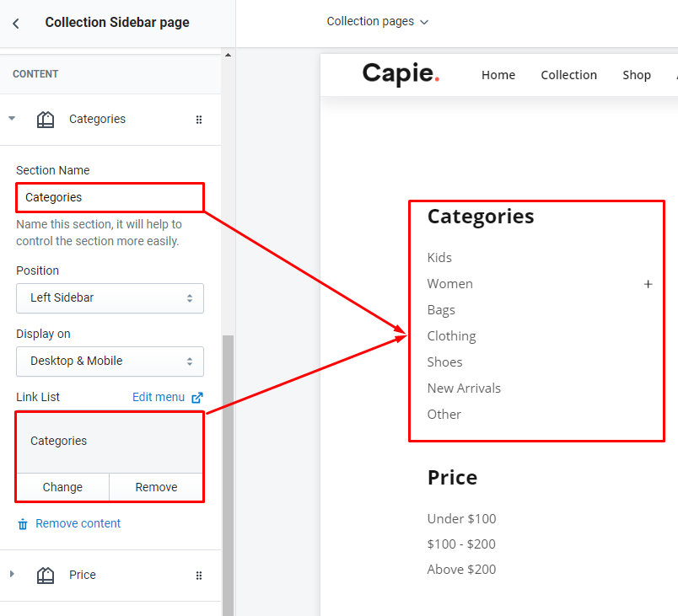The height and width of the screenshot is (616, 678).
Task: Click the sidebar vertical scrollbar thumb
Action: coord(228,472)
